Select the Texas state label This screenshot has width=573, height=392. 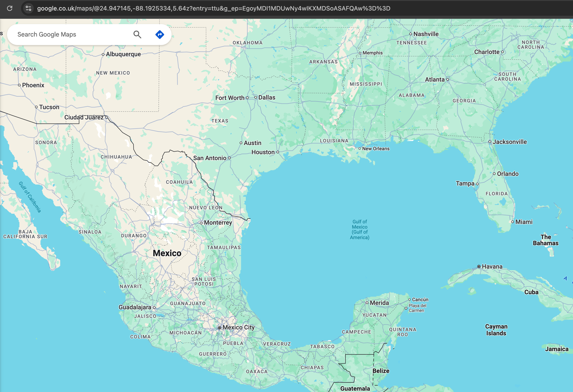[220, 121]
